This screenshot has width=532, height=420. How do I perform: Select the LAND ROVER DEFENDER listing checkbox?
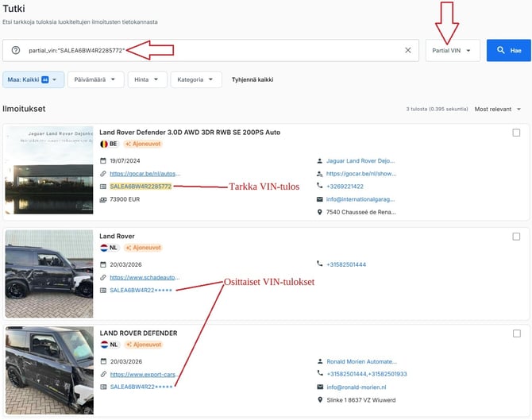516,333
